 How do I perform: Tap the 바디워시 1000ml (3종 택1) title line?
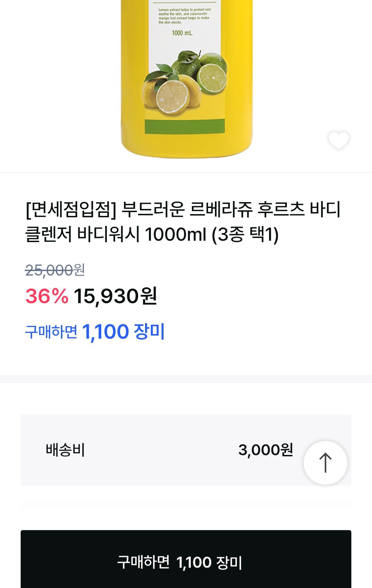point(177,235)
